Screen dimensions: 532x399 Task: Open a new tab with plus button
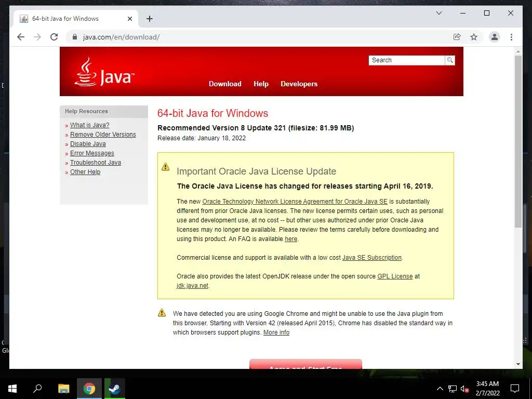coord(150,19)
